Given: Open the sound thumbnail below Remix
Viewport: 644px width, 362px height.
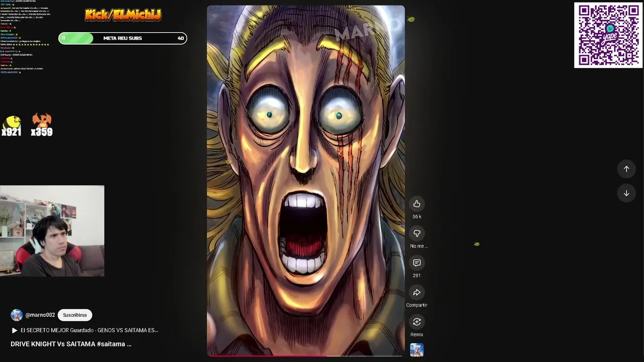Looking at the screenshot, I should (x=417, y=350).
